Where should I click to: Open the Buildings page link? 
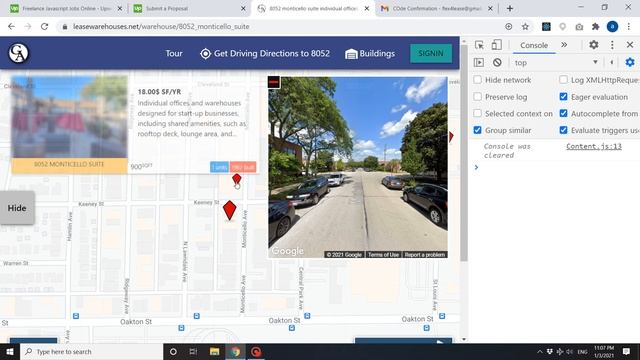370,53
